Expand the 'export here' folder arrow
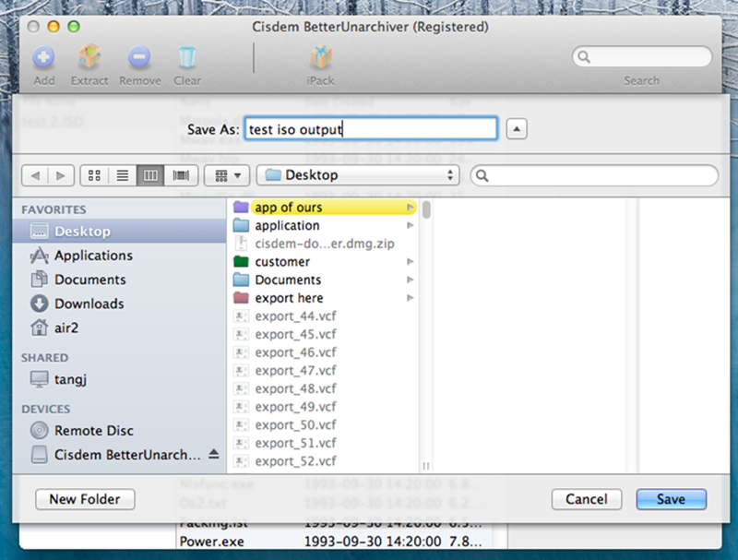The width and height of the screenshot is (738, 560). coord(410,298)
